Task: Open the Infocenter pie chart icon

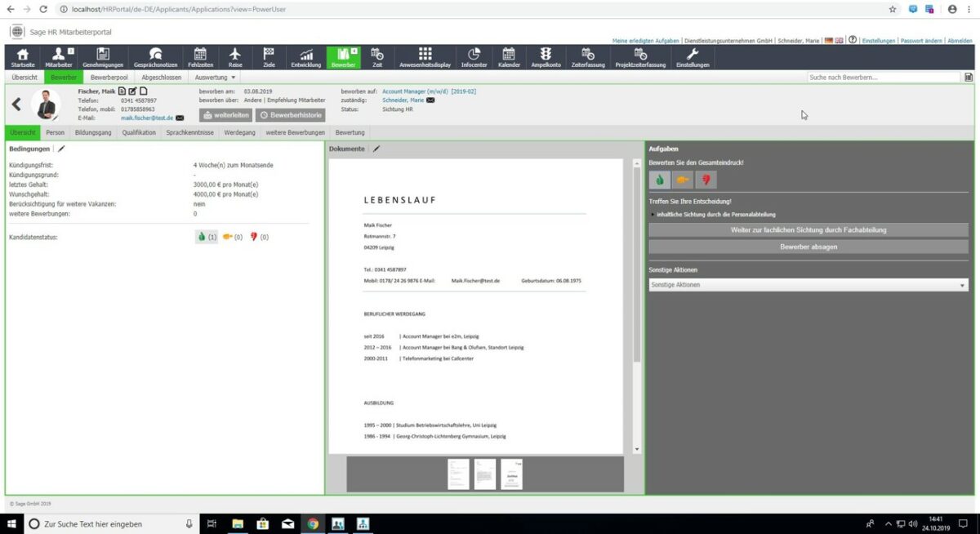Action: pos(474,54)
